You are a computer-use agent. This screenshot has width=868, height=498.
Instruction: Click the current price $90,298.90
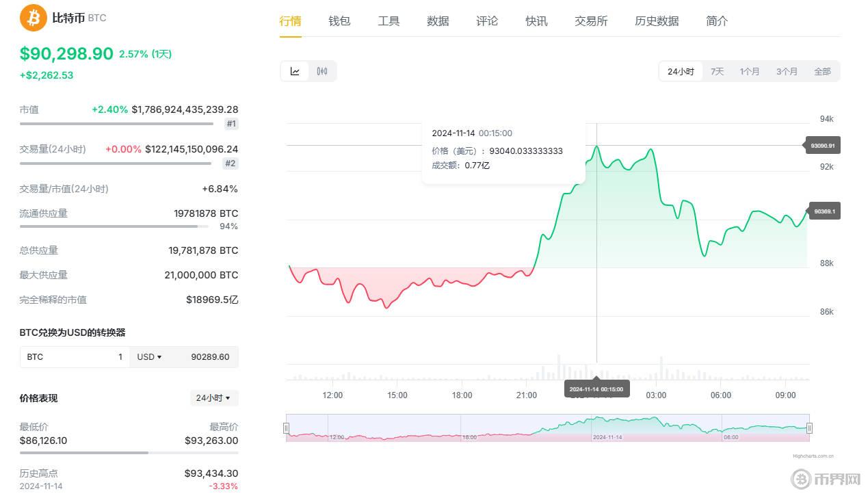pyautogui.click(x=66, y=53)
